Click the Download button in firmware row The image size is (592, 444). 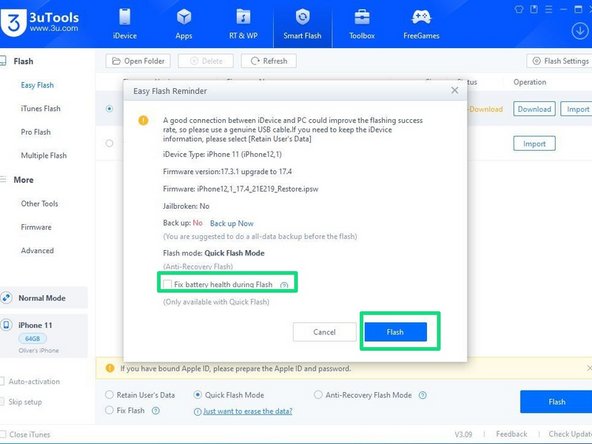tap(534, 109)
